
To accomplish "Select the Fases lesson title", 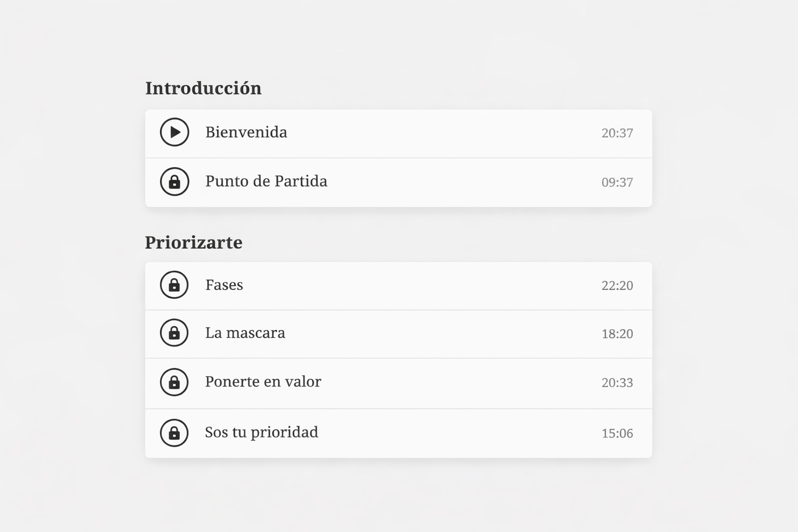I will point(224,285).
